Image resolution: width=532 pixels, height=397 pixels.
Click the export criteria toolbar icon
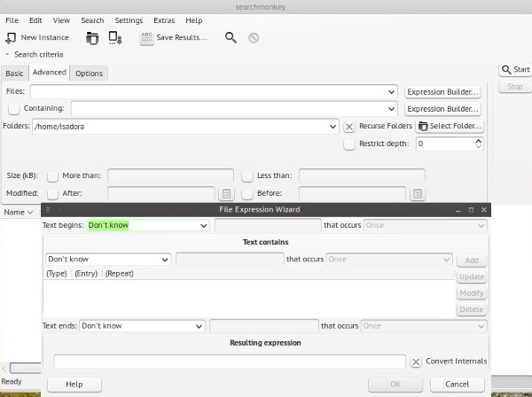click(x=115, y=38)
